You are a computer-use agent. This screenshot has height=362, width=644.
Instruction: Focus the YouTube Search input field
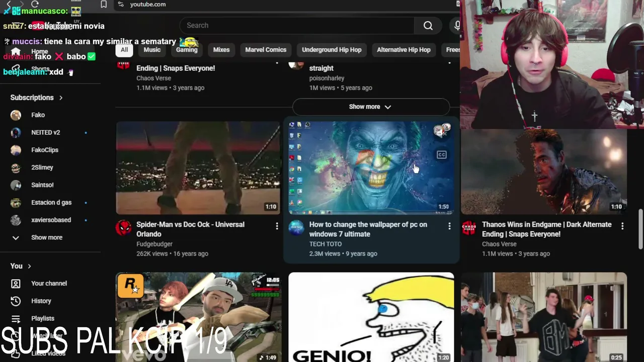pyautogui.click(x=297, y=26)
